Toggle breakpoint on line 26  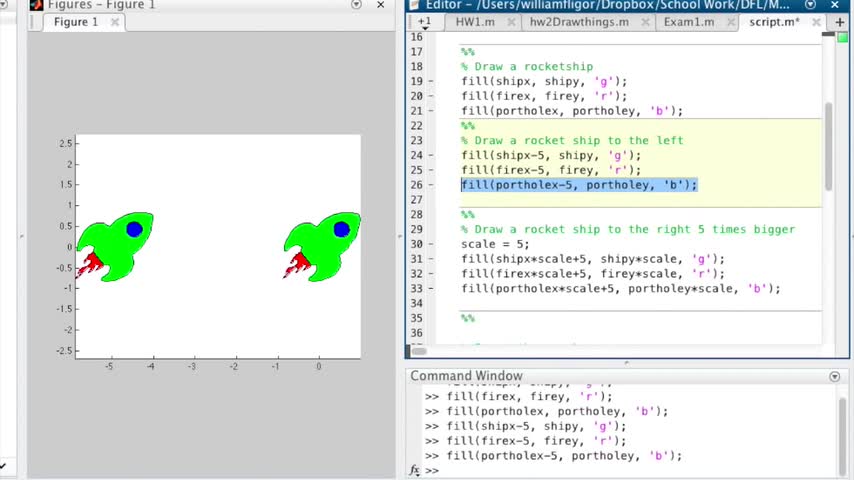(x=431, y=185)
